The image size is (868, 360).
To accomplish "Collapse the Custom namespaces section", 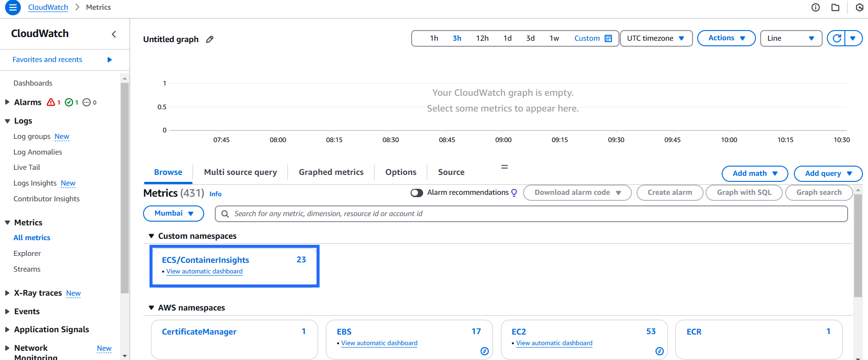I will [x=151, y=236].
